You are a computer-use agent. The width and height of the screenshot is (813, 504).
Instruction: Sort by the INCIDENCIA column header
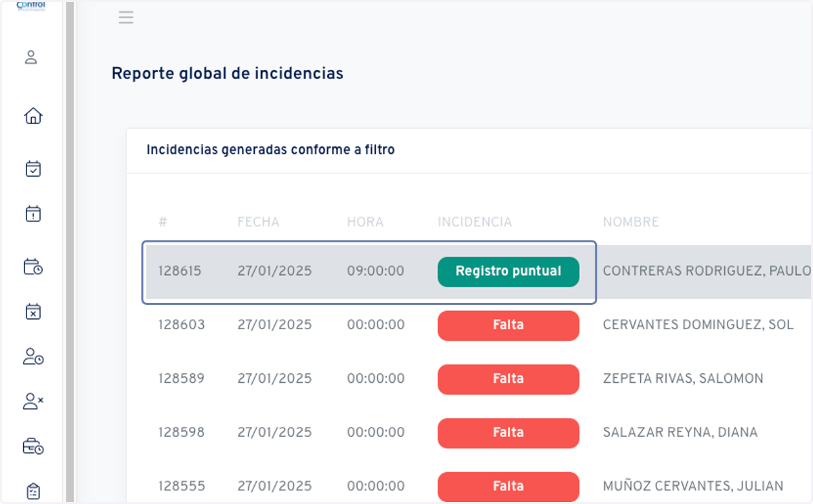(475, 222)
